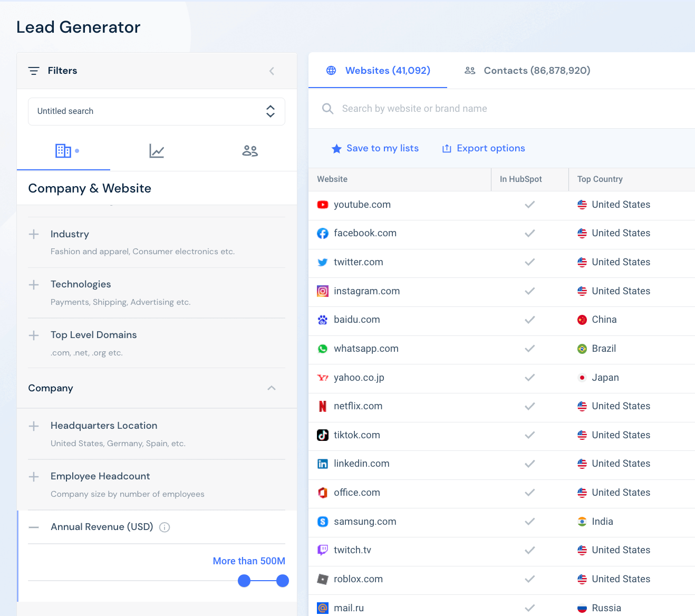Image resolution: width=695 pixels, height=616 pixels.
Task: Toggle the HubSpot check for baidu.com
Action: (x=529, y=320)
